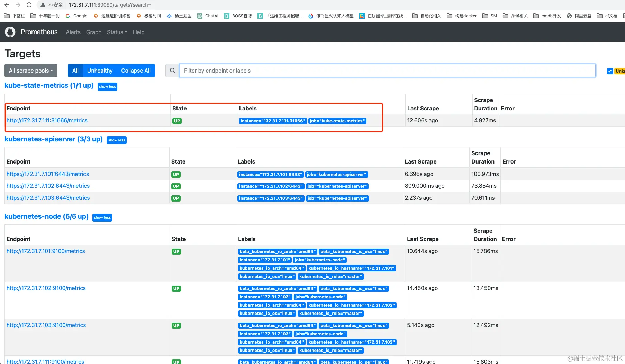Open endpoint https://172.31.7.101:6443/metrics

pyautogui.click(x=48, y=174)
